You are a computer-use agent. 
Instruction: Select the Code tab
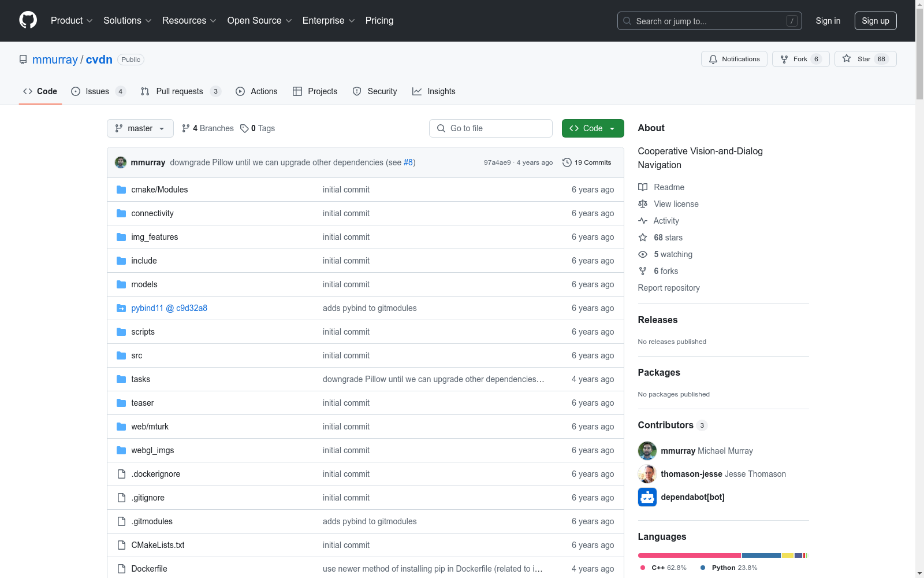(40, 91)
